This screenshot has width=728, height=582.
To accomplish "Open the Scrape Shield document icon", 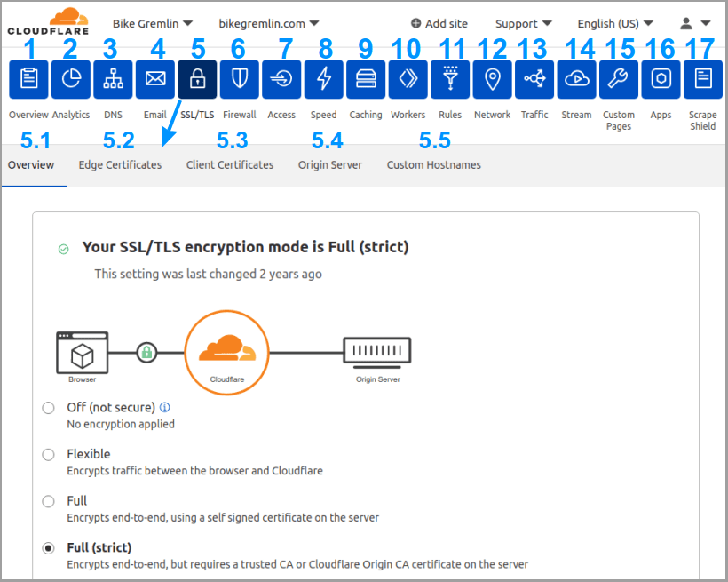I will (703, 79).
